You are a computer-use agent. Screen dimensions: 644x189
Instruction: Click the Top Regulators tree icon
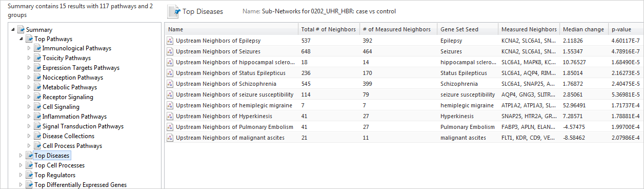[x=29, y=175]
